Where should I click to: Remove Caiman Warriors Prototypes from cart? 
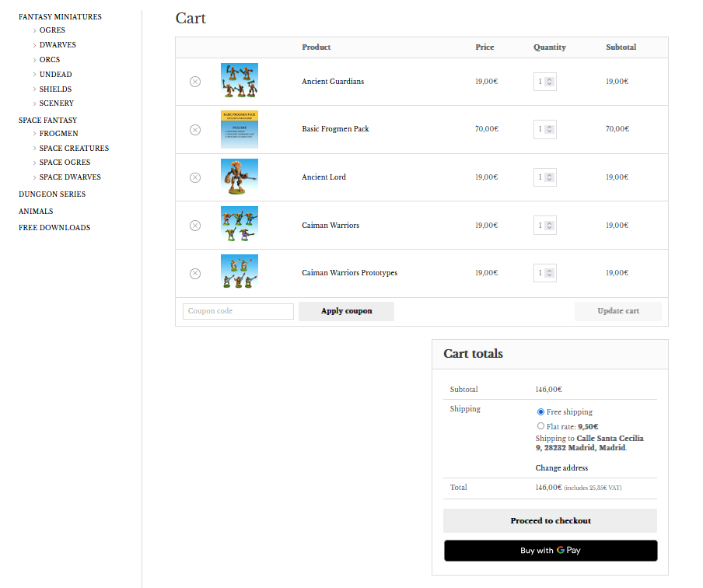pos(195,273)
